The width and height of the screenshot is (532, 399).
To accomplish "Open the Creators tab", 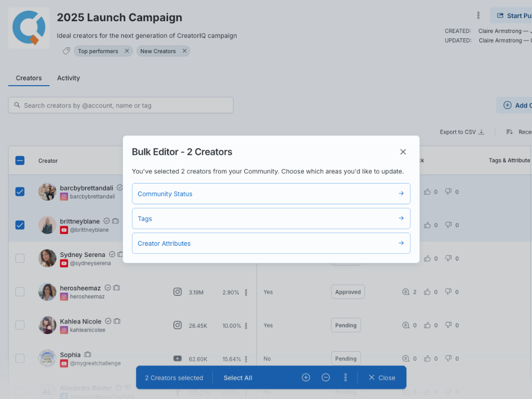I will (x=29, y=78).
